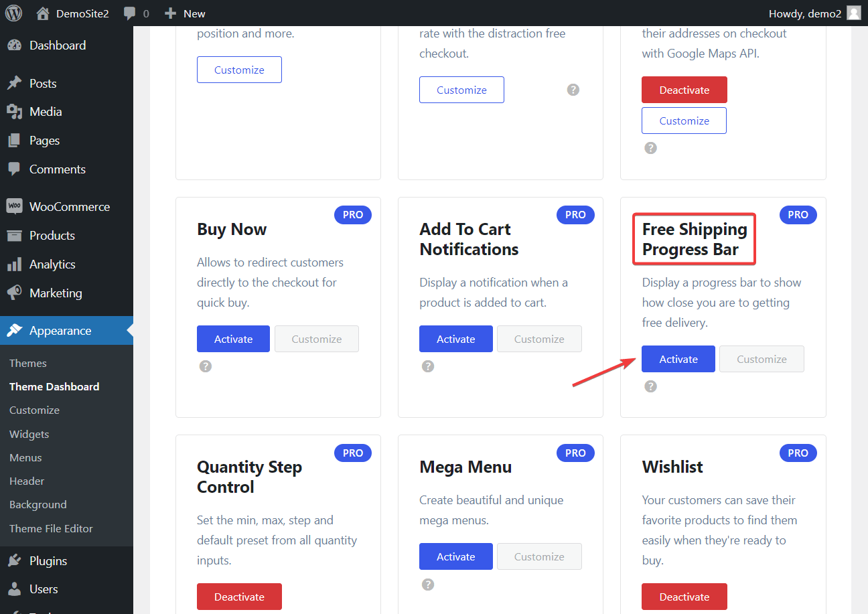The image size is (868, 614).
Task: Activate the Buy Now module
Action: 233,339
